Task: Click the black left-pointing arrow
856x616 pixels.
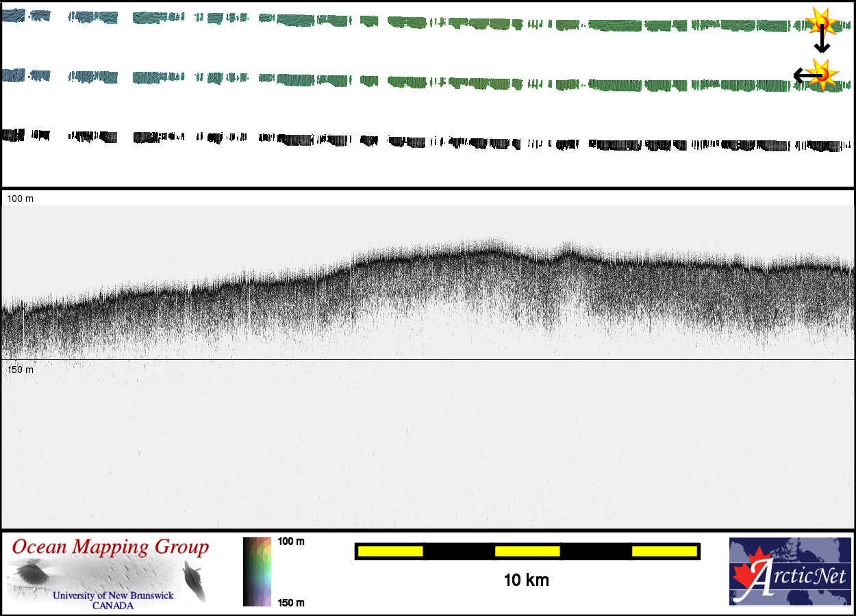Action: 805,75
